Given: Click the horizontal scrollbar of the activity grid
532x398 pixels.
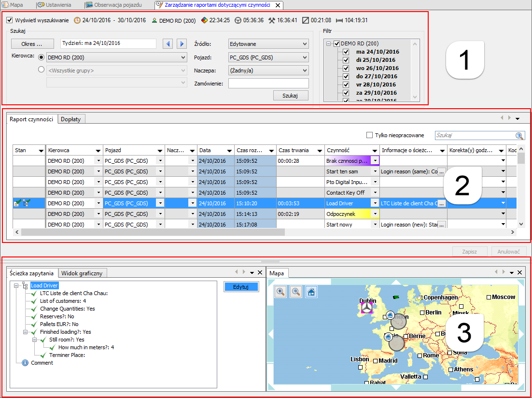Looking at the screenshot, I should (x=153, y=232).
